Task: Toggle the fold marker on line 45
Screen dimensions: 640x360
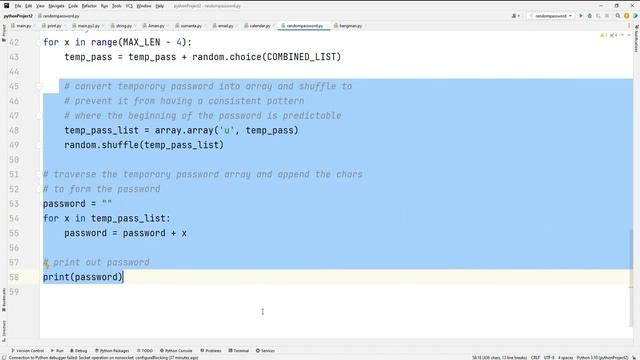Action: pyautogui.click(x=40, y=87)
